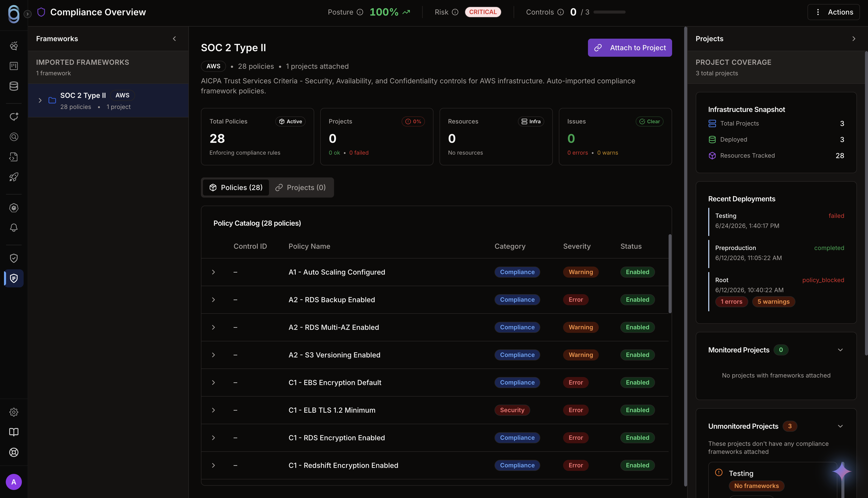Open the AI chat sparkle icon in the sidebar
The width and height of the screenshot is (868, 498).
(x=14, y=117)
